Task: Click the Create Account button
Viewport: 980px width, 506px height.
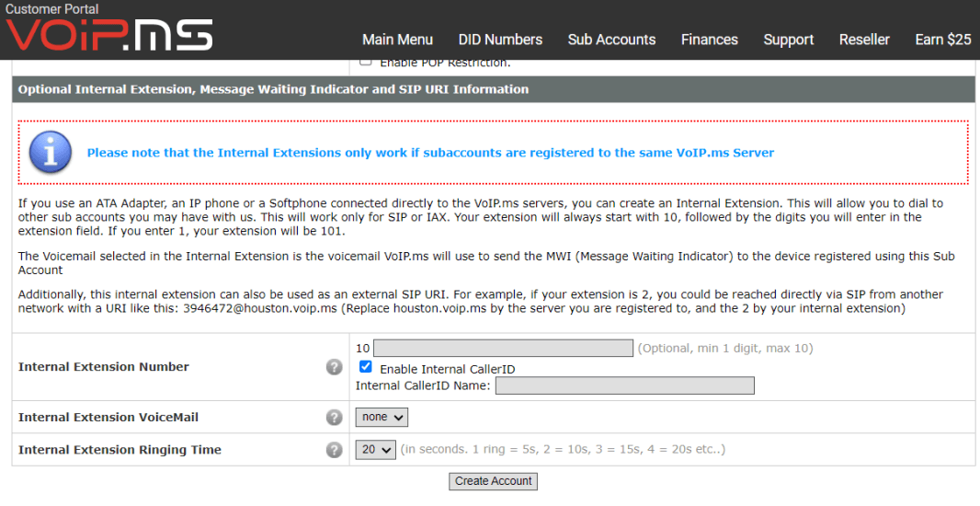Action: [493, 481]
